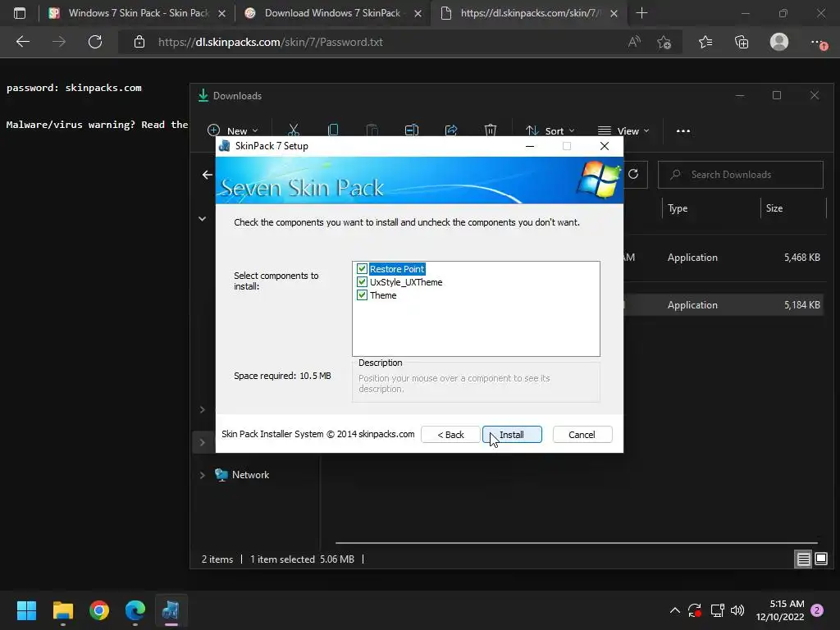Open a new browser tab
This screenshot has width=840, height=630.
coord(641,13)
